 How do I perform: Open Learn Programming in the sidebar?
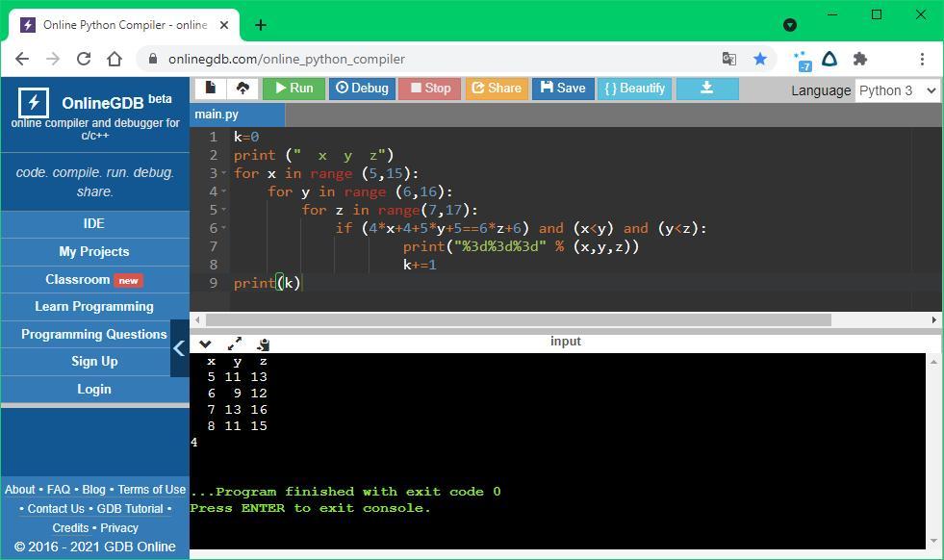(94, 307)
